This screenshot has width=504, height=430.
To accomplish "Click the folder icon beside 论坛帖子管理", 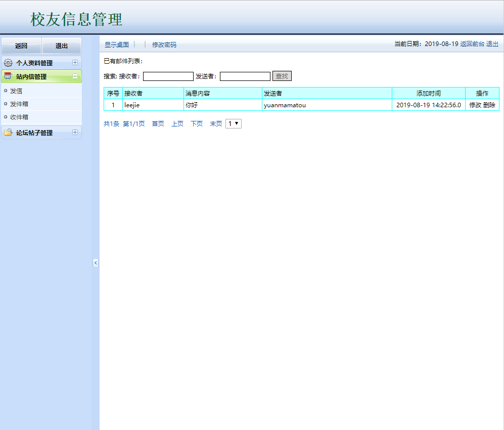I will click(x=7, y=133).
